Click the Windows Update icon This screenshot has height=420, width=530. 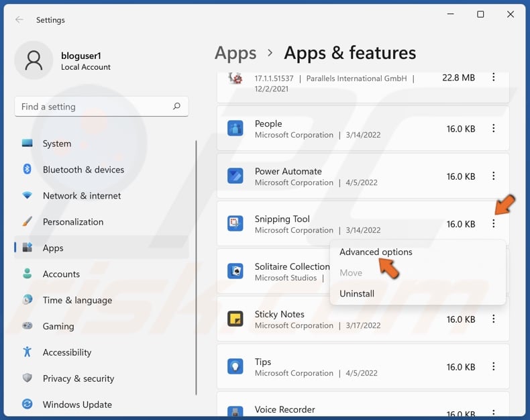tap(28, 404)
